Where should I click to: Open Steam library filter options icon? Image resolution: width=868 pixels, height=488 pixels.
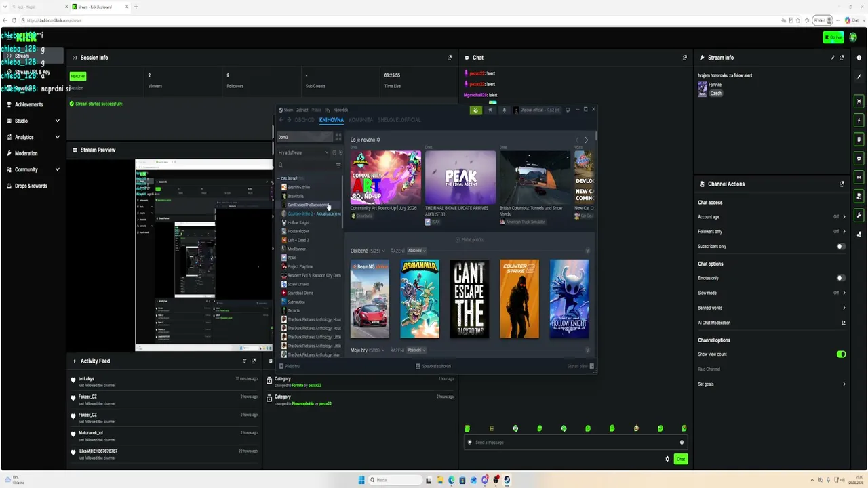pyautogui.click(x=338, y=165)
